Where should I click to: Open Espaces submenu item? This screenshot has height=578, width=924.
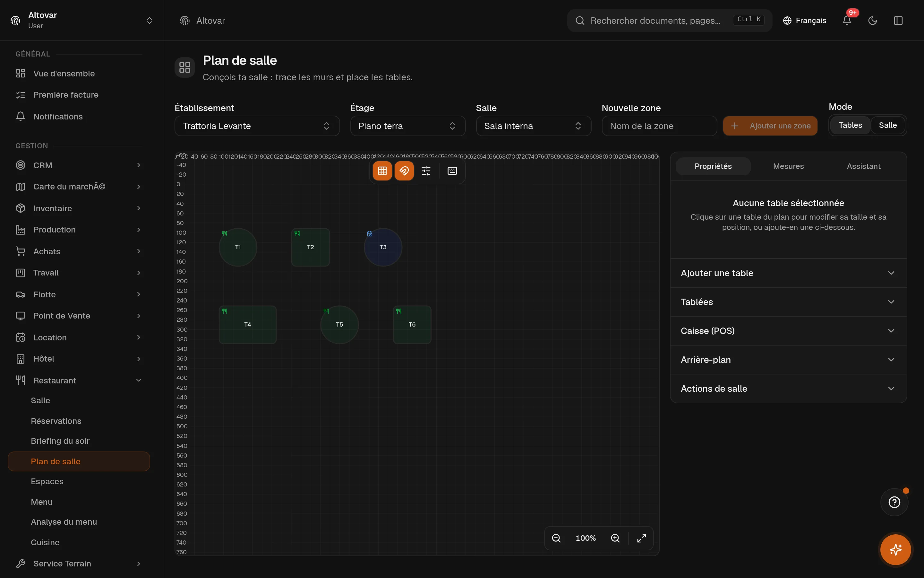tap(79, 482)
